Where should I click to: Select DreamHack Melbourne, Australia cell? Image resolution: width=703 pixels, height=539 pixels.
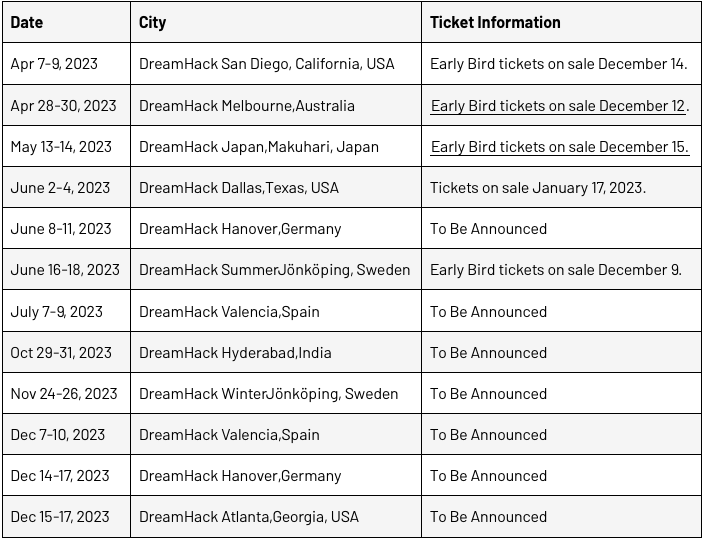(276, 105)
